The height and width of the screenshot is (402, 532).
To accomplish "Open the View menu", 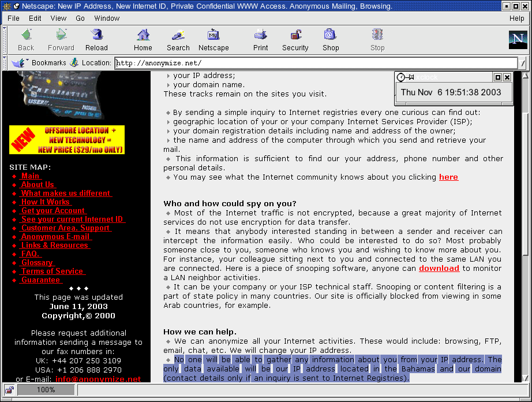I will [x=58, y=18].
